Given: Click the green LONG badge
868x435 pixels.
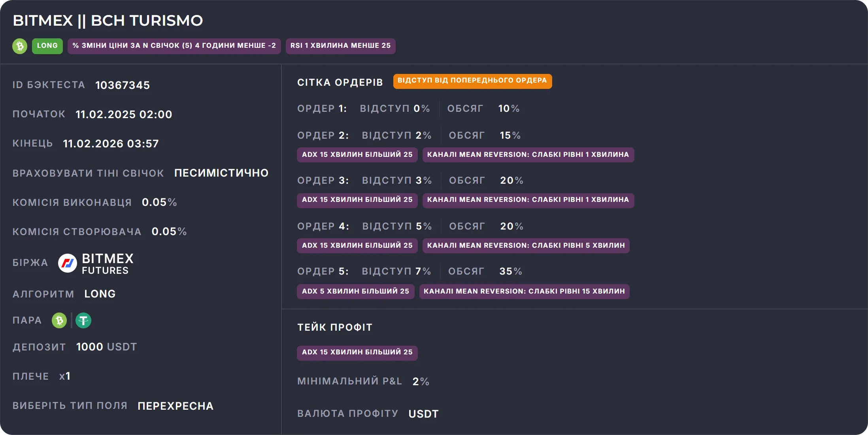Looking at the screenshot, I should pyautogui.click(x=47, y=46).
